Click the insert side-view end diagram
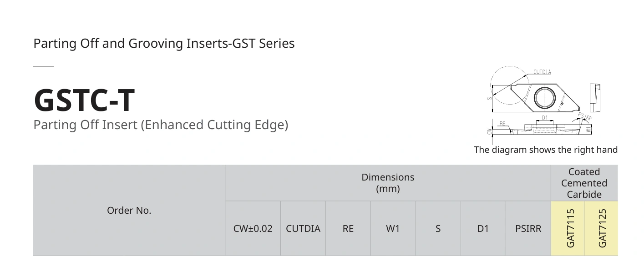644x256 pixels. pos(595,97)
